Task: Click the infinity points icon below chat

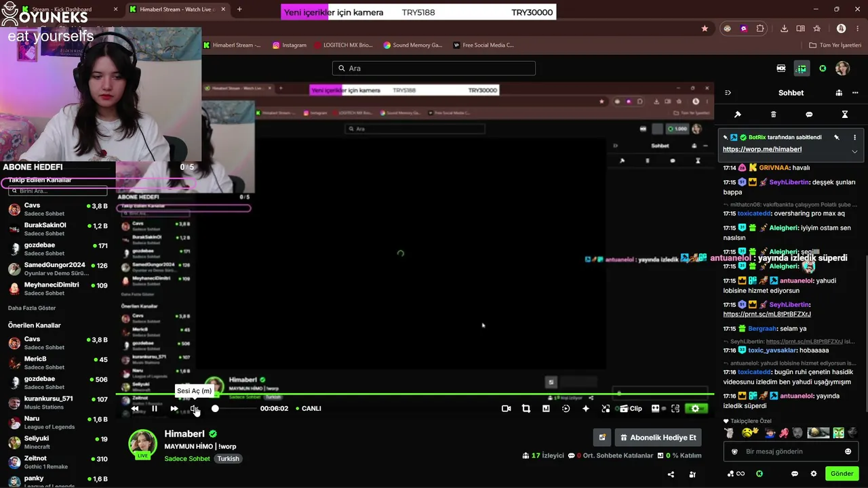Action: point(736,474)
